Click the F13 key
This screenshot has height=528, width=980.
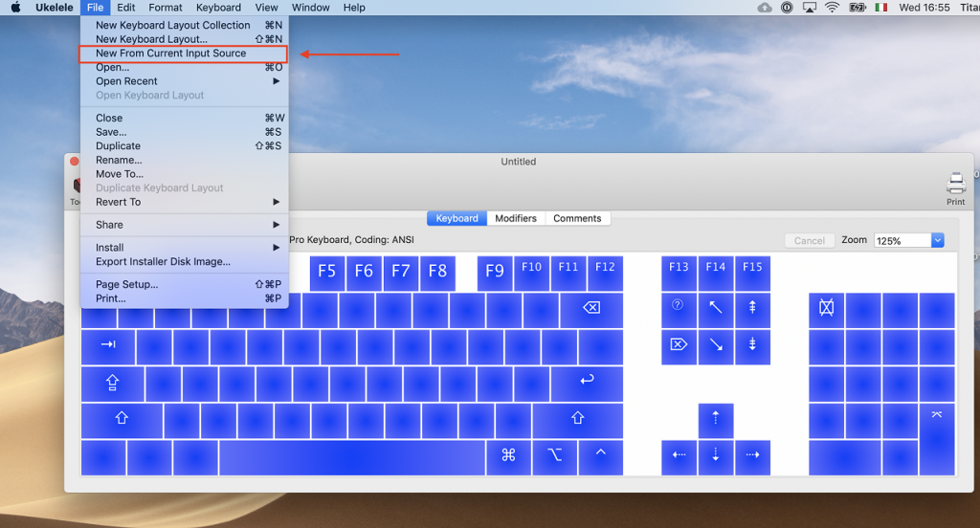(x=679, y=273)
